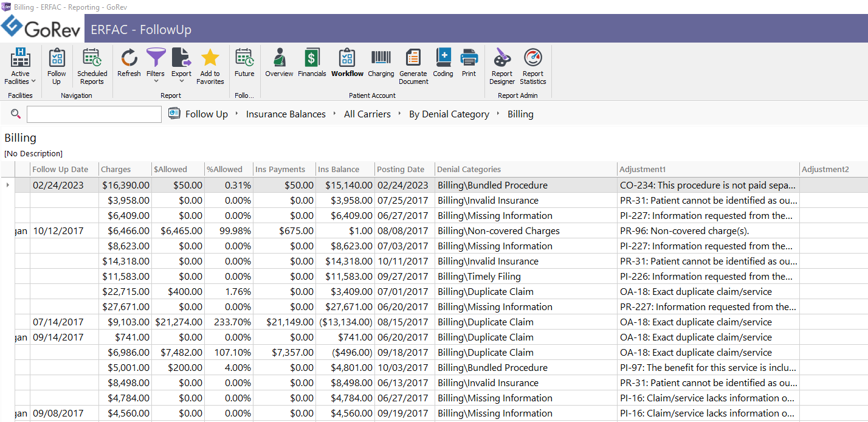Go to Insurance Balances breadcrumb

(286, 114)
